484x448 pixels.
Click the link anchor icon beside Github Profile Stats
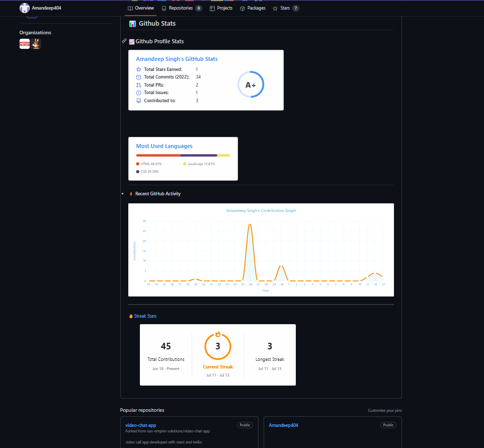(124, 41)
